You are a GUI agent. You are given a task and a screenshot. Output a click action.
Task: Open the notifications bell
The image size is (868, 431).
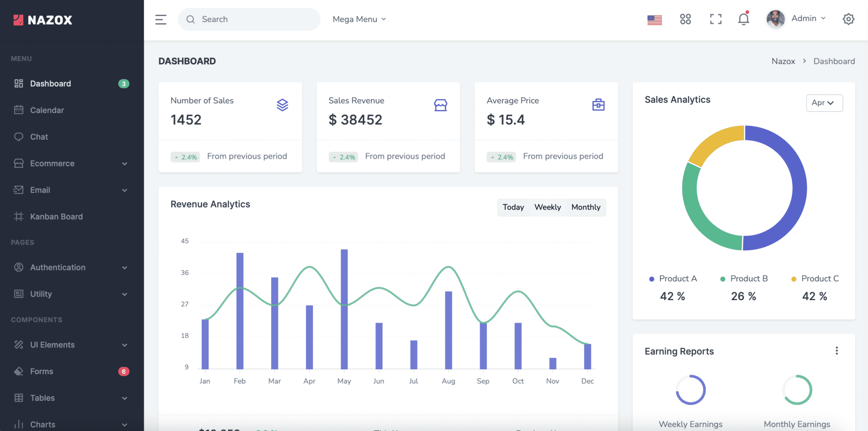tap(744, 19)
